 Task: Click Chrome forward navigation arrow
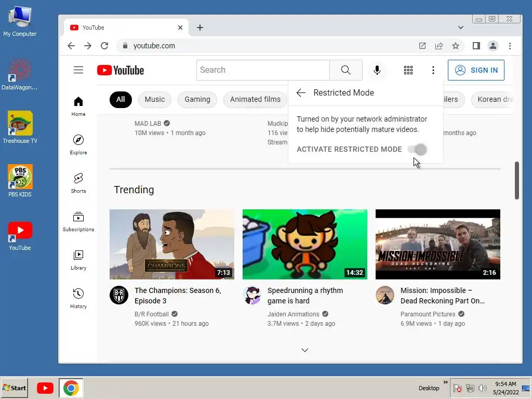click(x=88, y=46)
